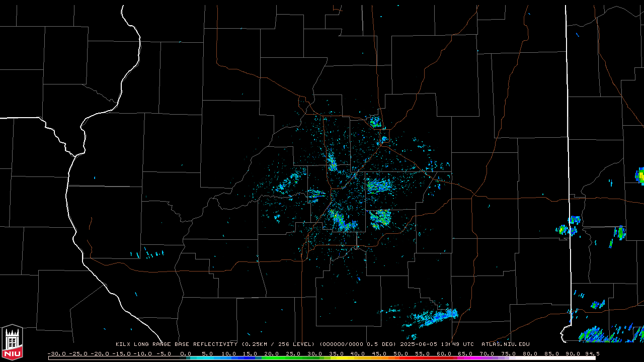This screenshot has height=362, width=644.
Task: Click the 50.0 scale label
Action: [x=401, y=354]
